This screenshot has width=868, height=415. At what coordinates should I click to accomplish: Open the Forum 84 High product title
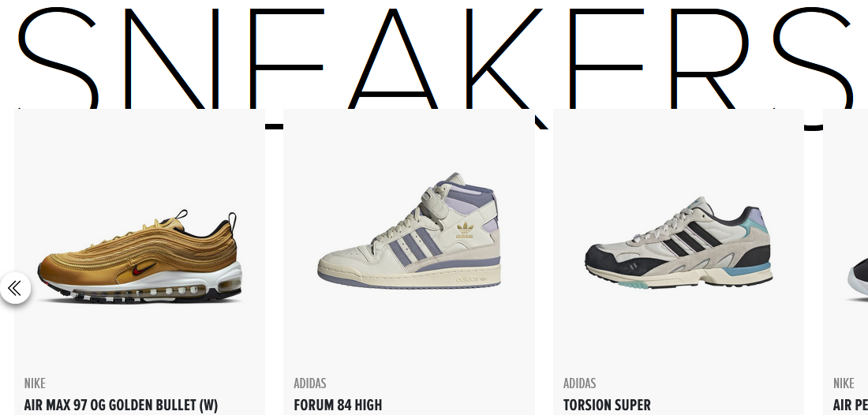pyautogui.click(x=338, y=405)
